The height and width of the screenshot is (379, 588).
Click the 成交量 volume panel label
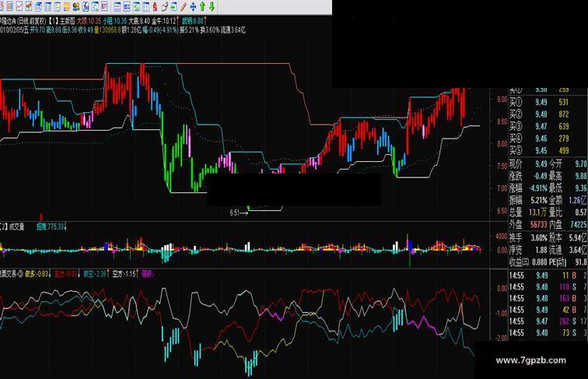[17, 226]
